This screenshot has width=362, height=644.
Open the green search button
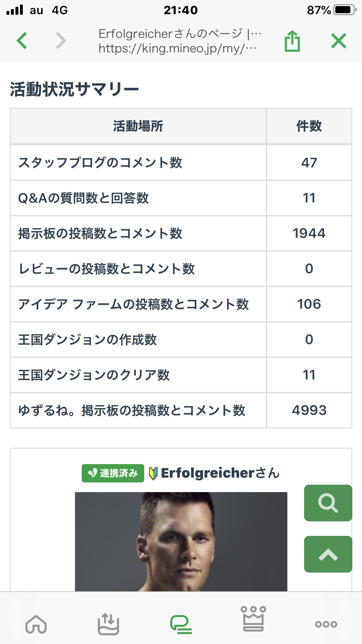(x=328, y=503)
